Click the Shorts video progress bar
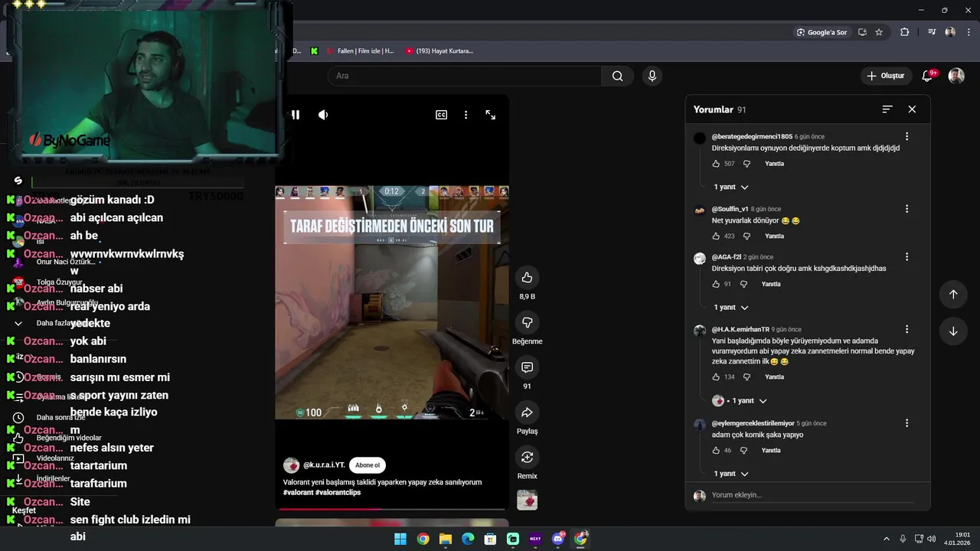 click(x=392, y=508)
